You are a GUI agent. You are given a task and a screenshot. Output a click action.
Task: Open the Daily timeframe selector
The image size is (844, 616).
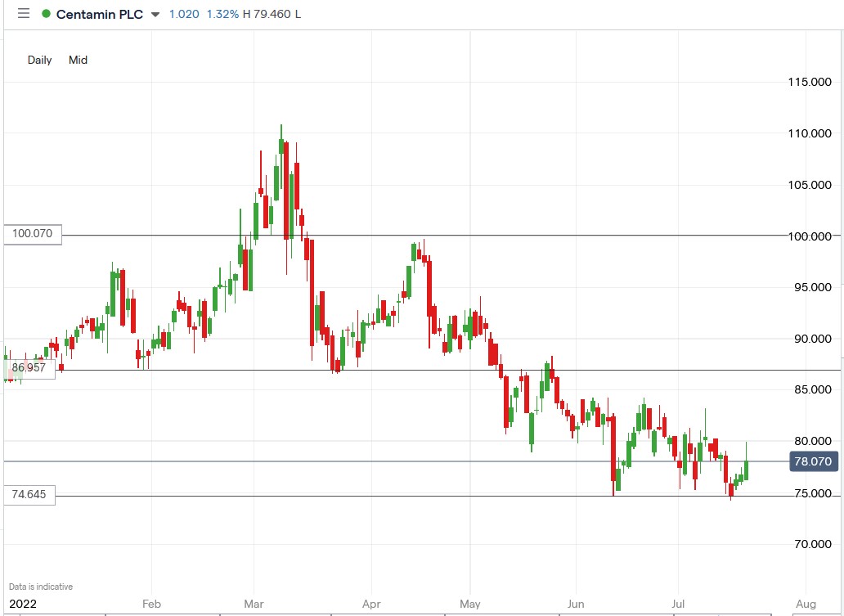coord(40,60)
